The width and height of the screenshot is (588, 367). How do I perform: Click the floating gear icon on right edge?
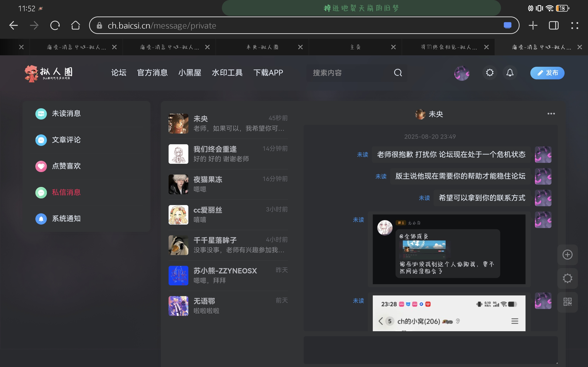tap(567, 278)
